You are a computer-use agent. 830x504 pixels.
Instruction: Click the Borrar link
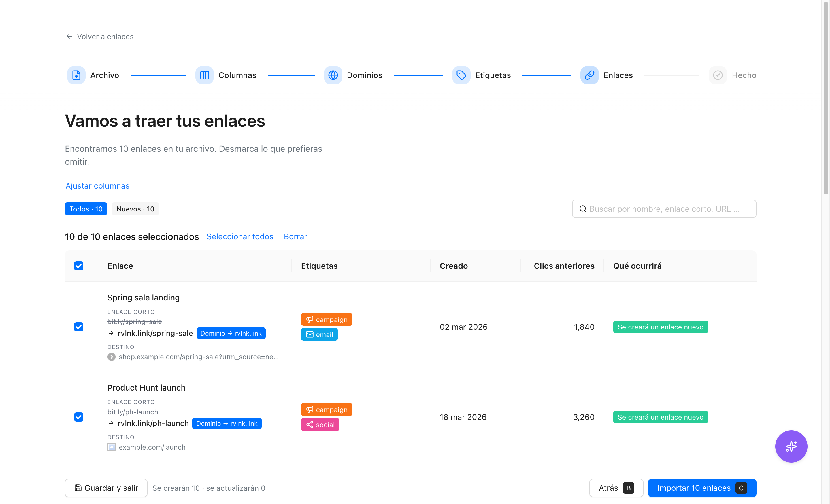pyautogui.click(x=295, y=237)
